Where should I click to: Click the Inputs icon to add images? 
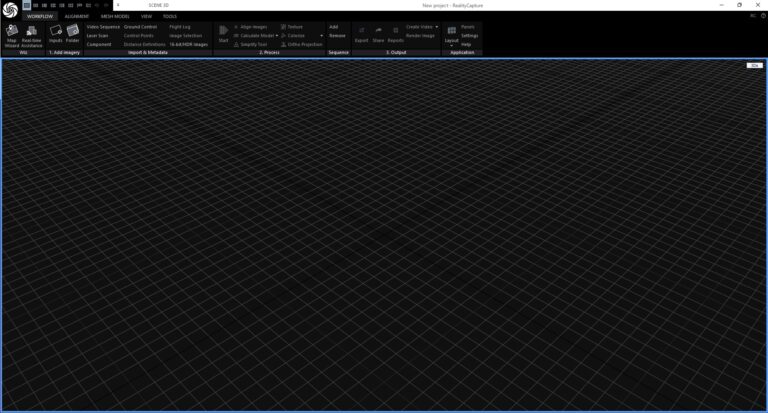point(56,35)
